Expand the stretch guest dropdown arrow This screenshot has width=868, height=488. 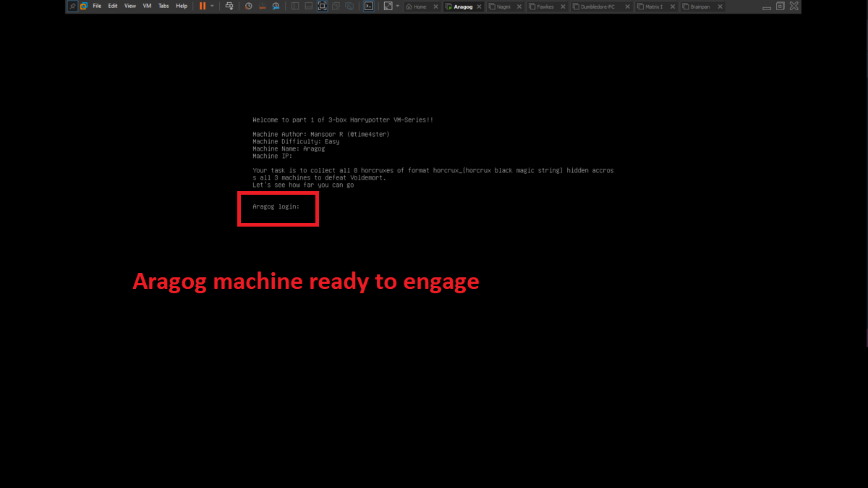coord(397,6)
